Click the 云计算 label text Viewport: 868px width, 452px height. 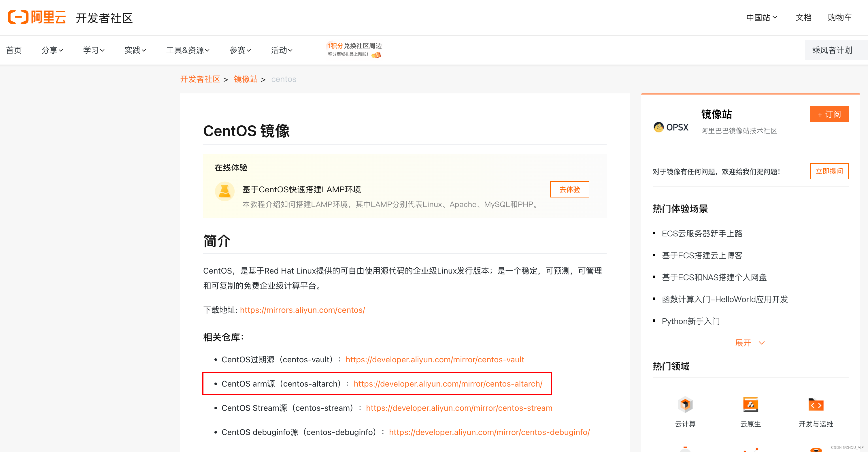pyautogui.click(x=685, y=424)
